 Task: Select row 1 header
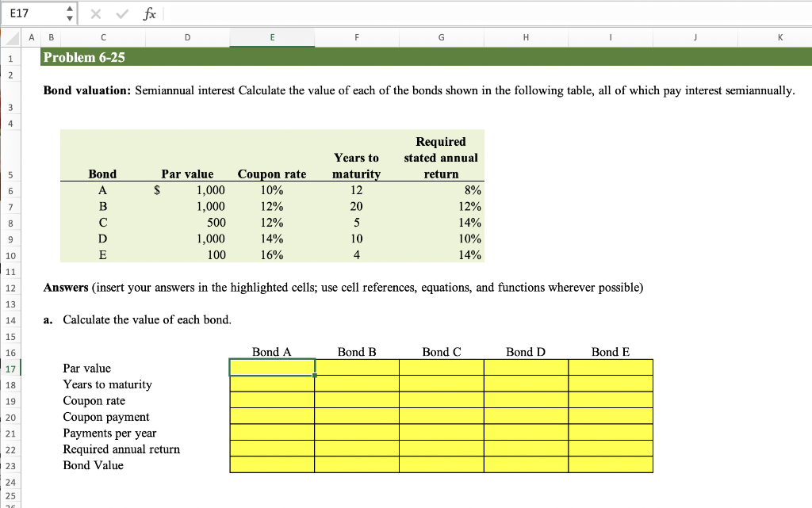[10, 56]
